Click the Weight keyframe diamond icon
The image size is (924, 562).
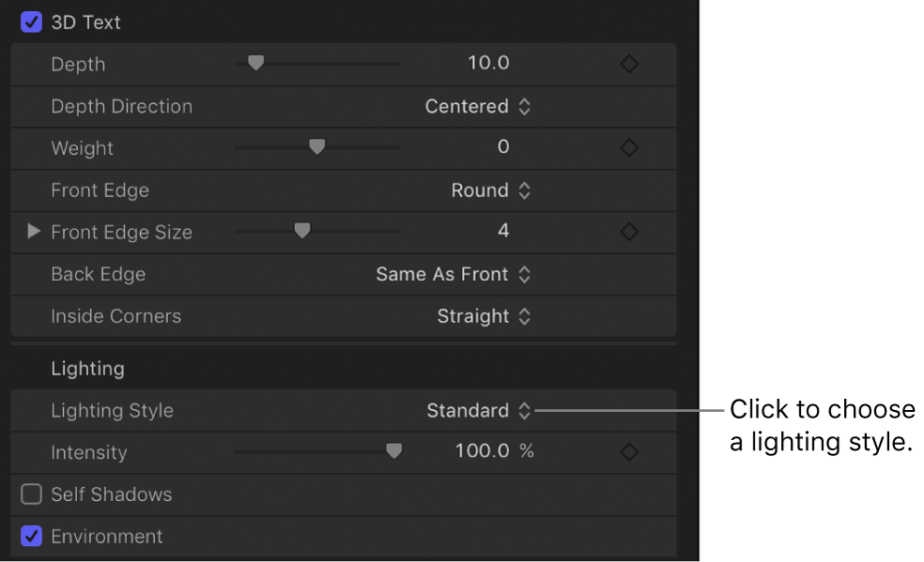pos(629,148)
